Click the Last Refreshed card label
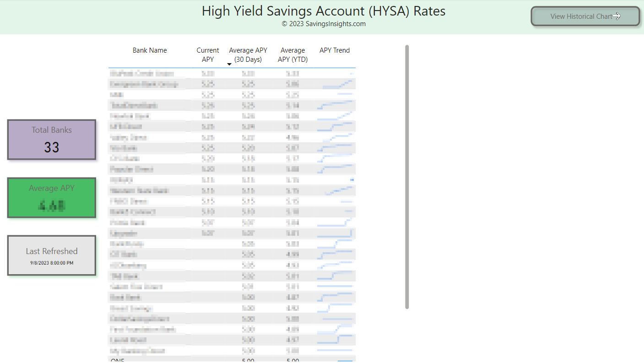 point(52,251)
